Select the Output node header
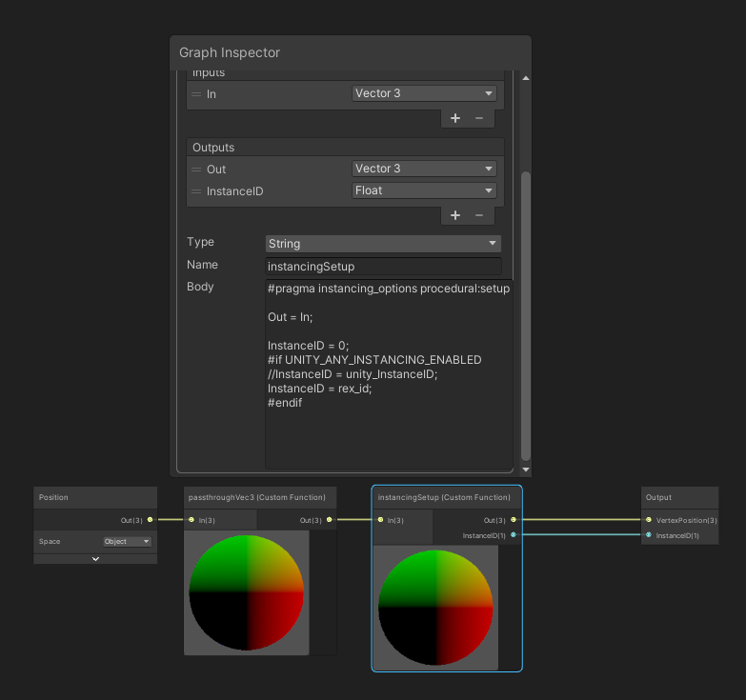Screen dimensions: 746x700 [680, 497]
